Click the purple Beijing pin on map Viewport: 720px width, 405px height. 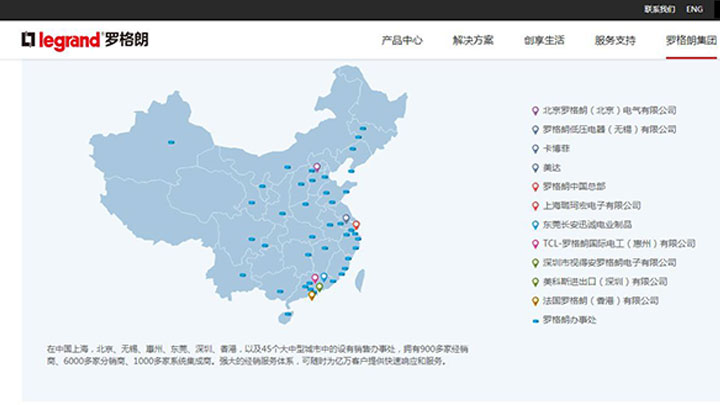click(x=317, y=168)
